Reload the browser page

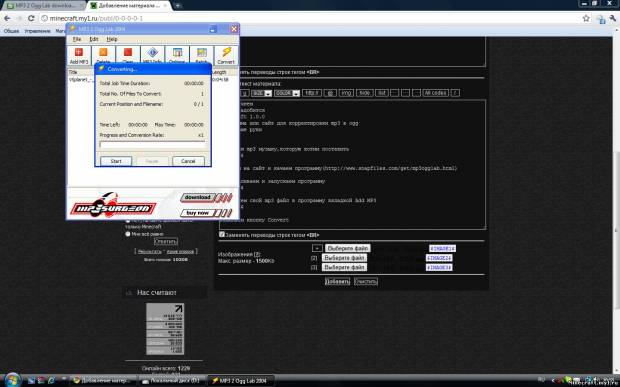tap(31, 18)
